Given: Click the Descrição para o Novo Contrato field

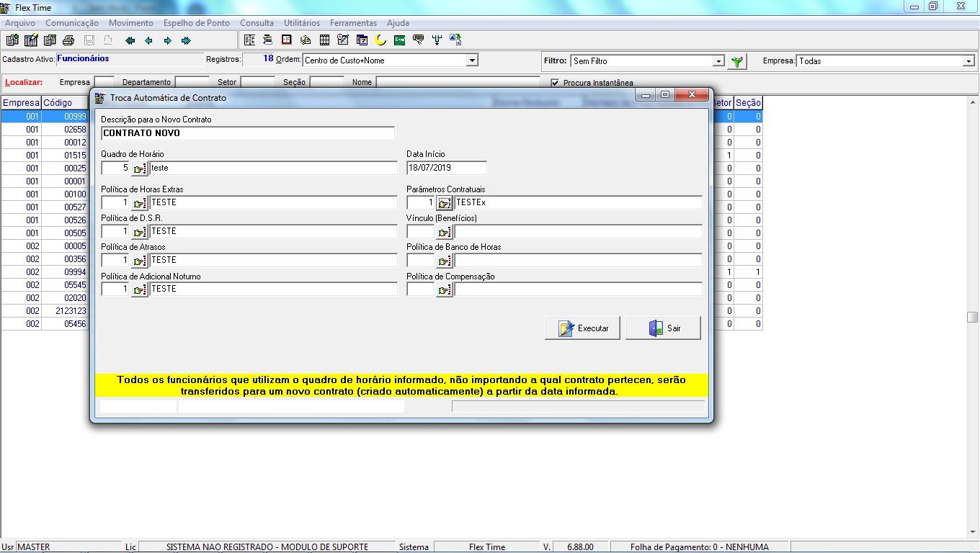Looking at the screenshot, I should (x=248, y=133).
